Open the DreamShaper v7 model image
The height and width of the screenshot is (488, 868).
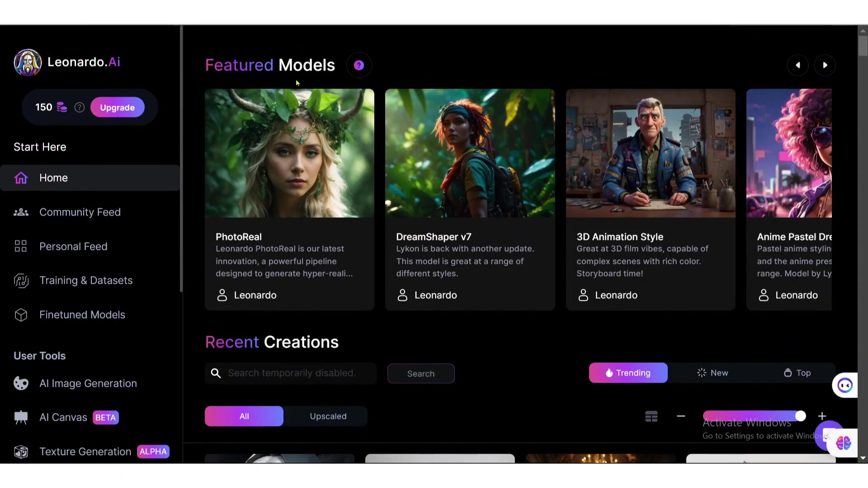(x=470, y=153)
